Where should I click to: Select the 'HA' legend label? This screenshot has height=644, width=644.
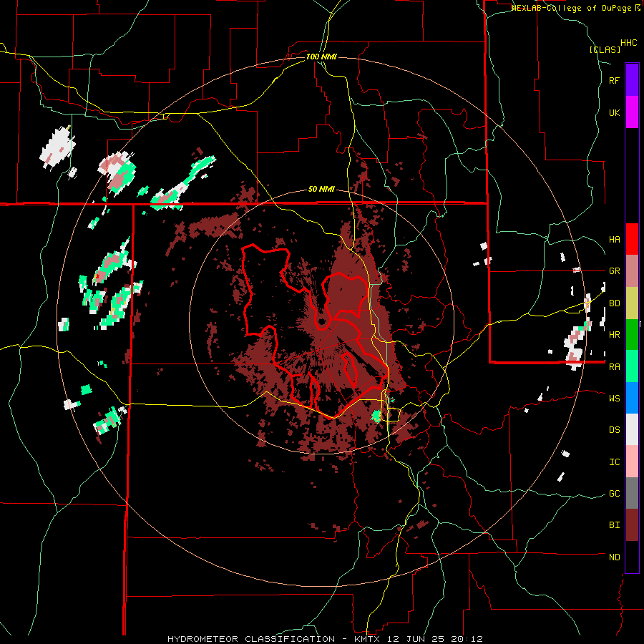click(x=614, y=239)
